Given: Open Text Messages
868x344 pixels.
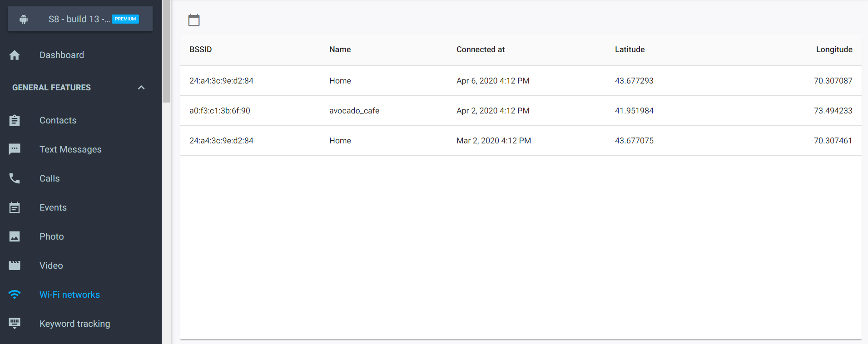Looking at the screenshot, I should tap(70, 149).
